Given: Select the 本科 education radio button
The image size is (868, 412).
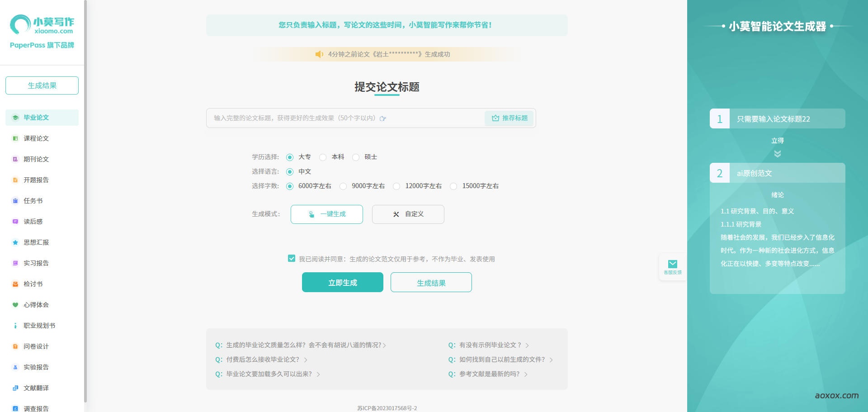Looking at the screenshot, I should tap(323, 157).
